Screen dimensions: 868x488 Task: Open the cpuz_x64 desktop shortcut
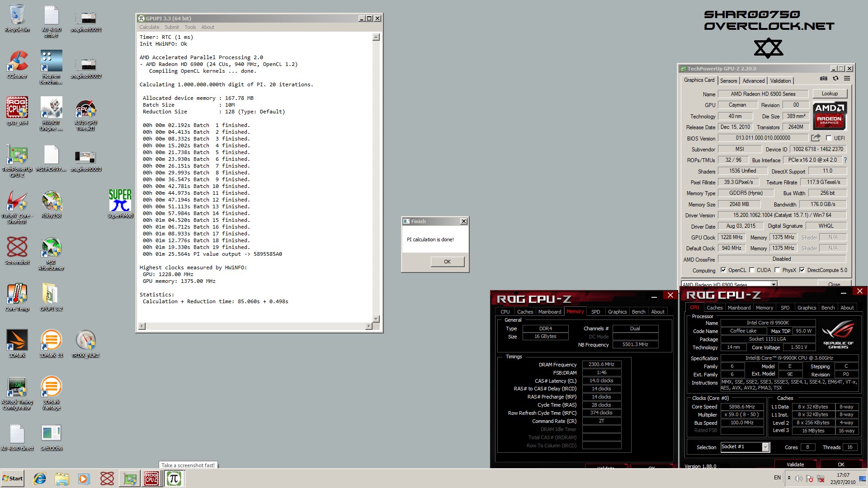tap(17, 111)
